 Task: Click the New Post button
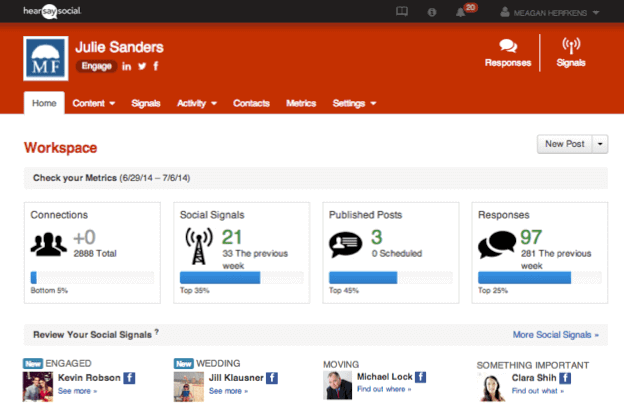click(x=564, y=144)
